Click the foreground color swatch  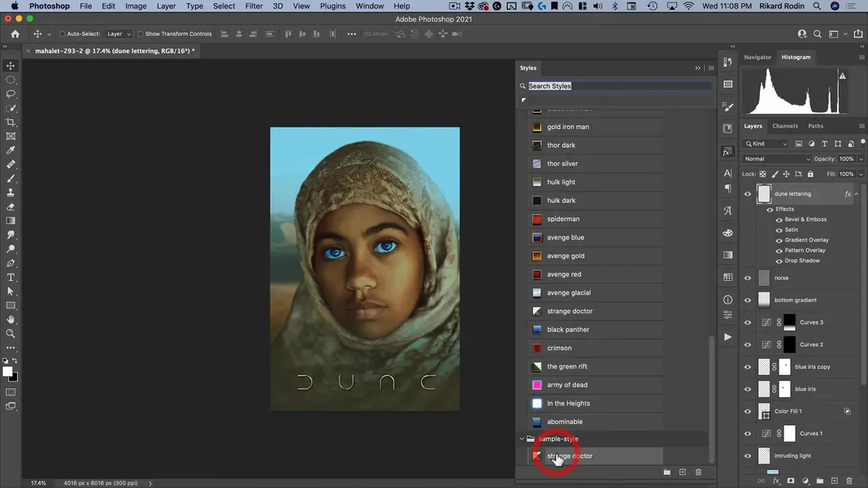(x=7, y=372)
